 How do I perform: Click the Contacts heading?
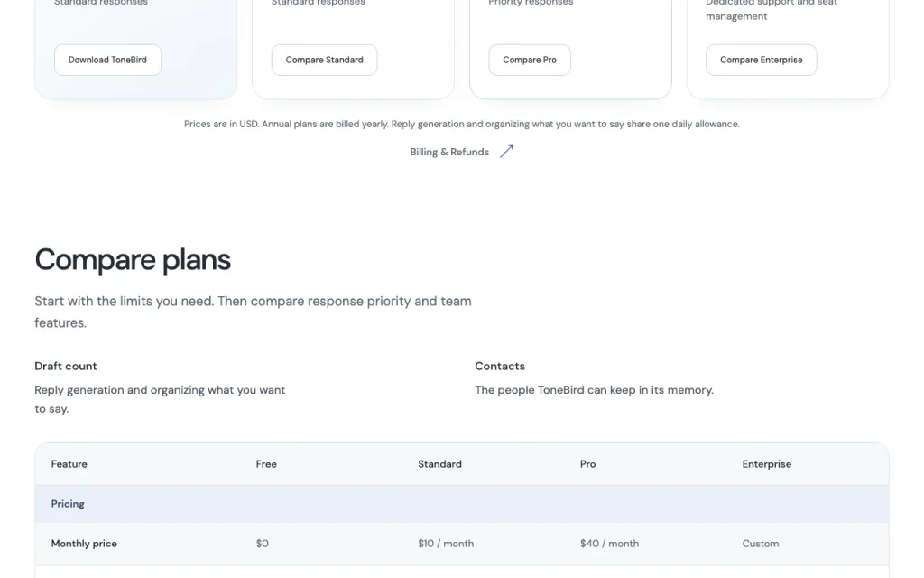click(x=500, y=367)
